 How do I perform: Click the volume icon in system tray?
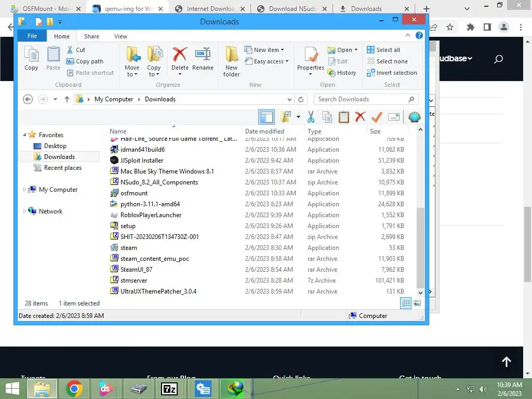[483, 389]
